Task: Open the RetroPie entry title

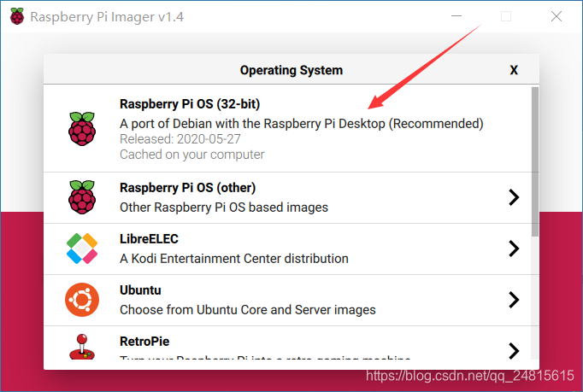Action: [x=144, y=342]
